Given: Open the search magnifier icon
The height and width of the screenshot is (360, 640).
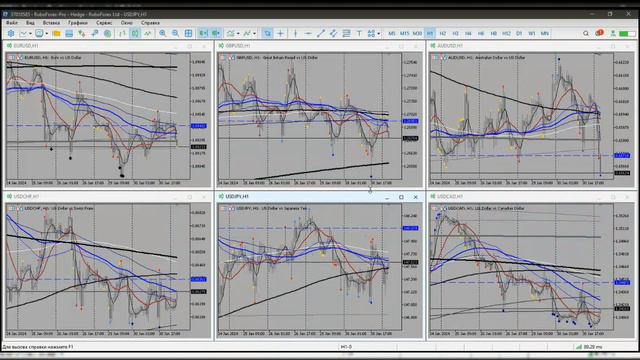Looking at the screenshot, I should 586,33.
